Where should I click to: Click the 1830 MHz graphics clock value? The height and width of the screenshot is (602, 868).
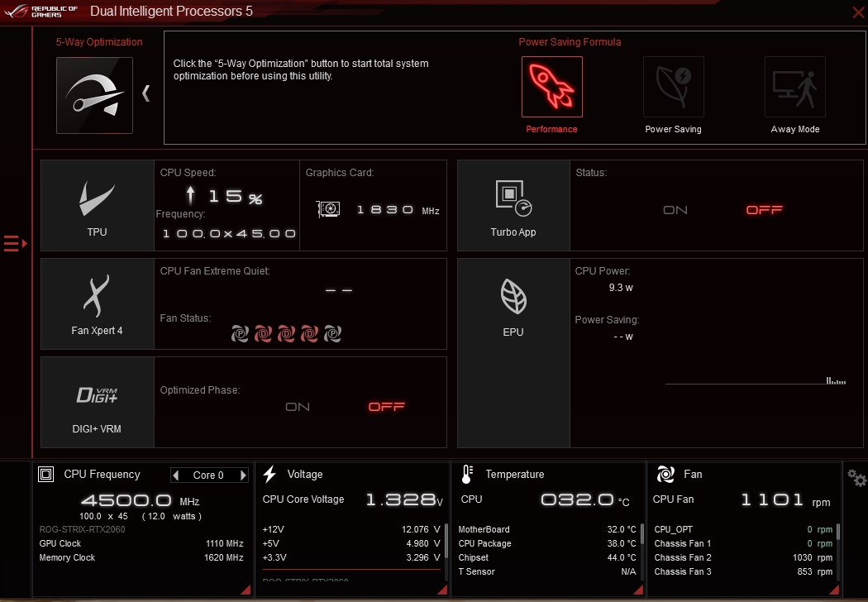(x=398, y=210)
